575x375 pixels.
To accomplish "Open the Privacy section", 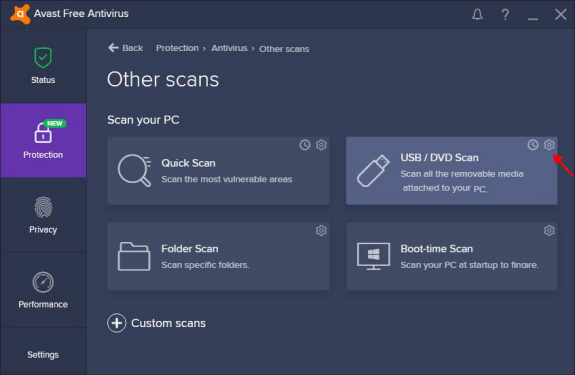I will [43, 215].
